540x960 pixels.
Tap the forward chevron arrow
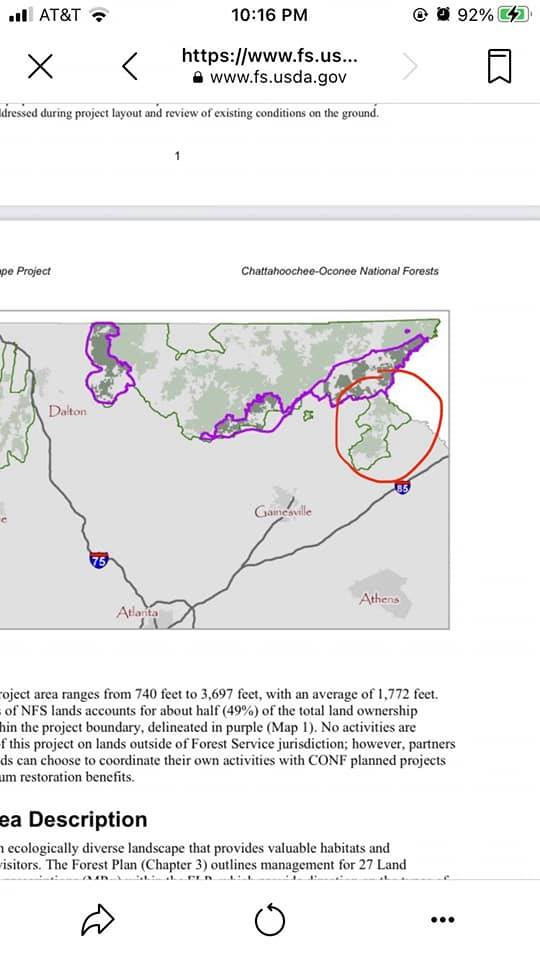point(410,66)
